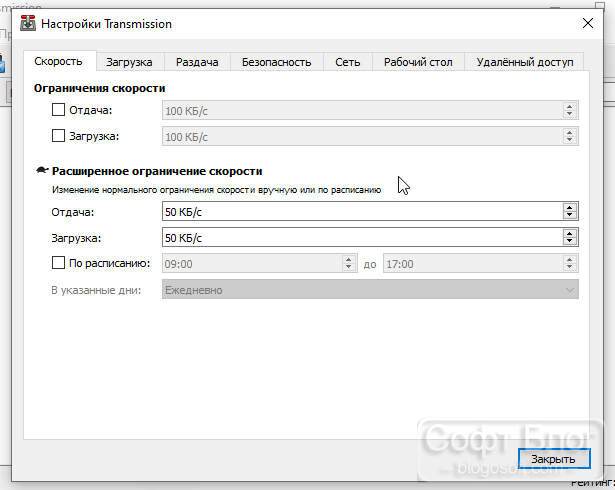Open the Ежедневно days dropdown
The width and height of the screenshot is (615, 490).
point(370,290)
